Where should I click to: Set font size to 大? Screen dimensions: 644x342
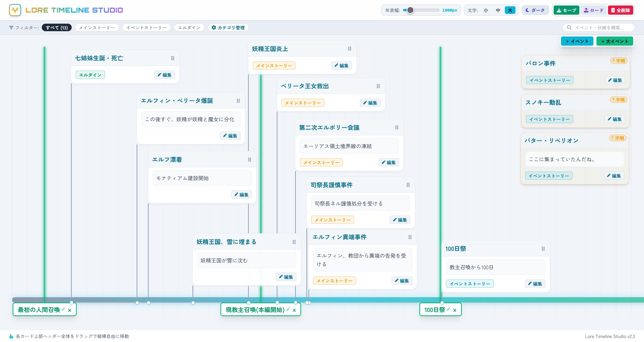(510, 10)
